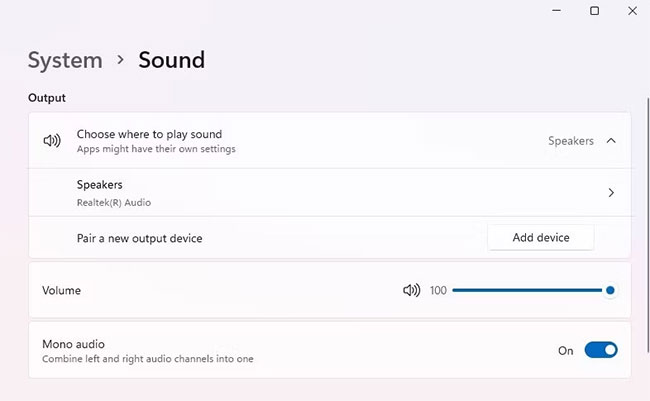The width and height of the screenshot is (650, 401).
Task: Turn off the Mono audio toggle
Action: click(601, 350)
